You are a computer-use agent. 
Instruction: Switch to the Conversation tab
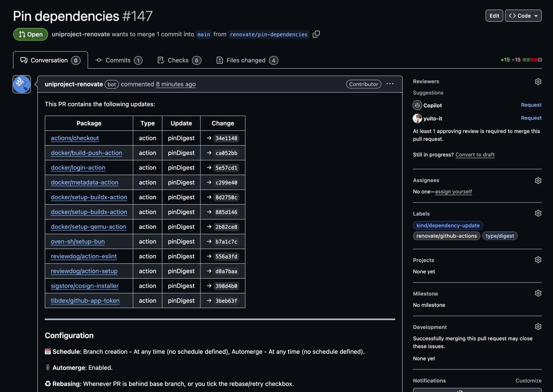tap(50, 60)
